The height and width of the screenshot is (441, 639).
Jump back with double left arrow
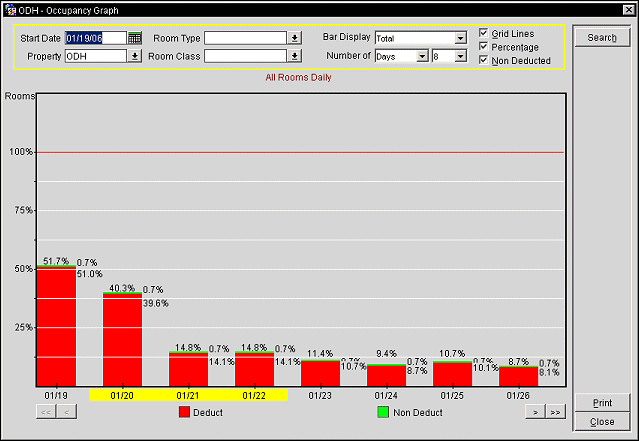[x=46, y=411]
